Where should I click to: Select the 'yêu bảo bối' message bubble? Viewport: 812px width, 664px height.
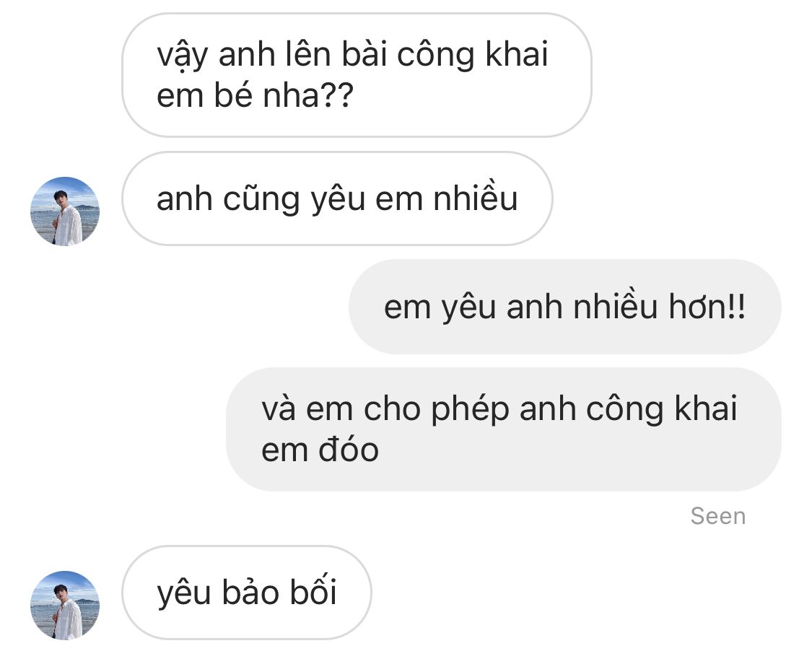point(247,593)
